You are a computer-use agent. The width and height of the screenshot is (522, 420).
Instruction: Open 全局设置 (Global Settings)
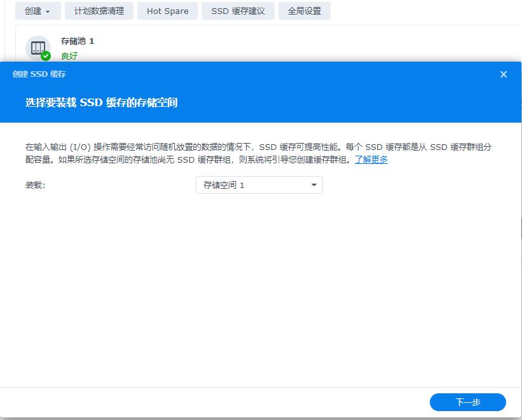click(x=305, y=11)
